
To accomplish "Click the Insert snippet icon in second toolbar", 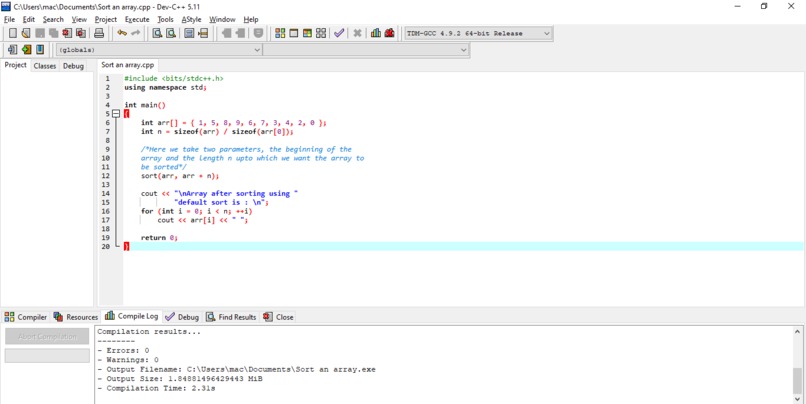I will tap(13, 50).
